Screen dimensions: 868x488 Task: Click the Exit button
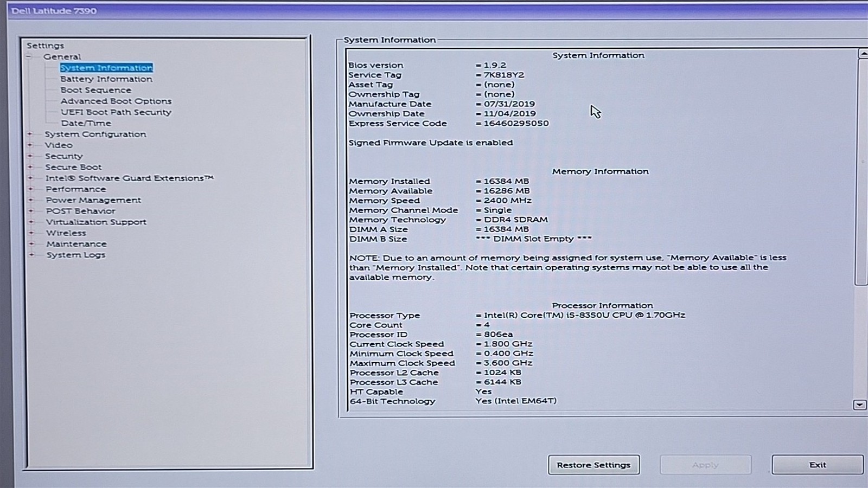[818, 465]
